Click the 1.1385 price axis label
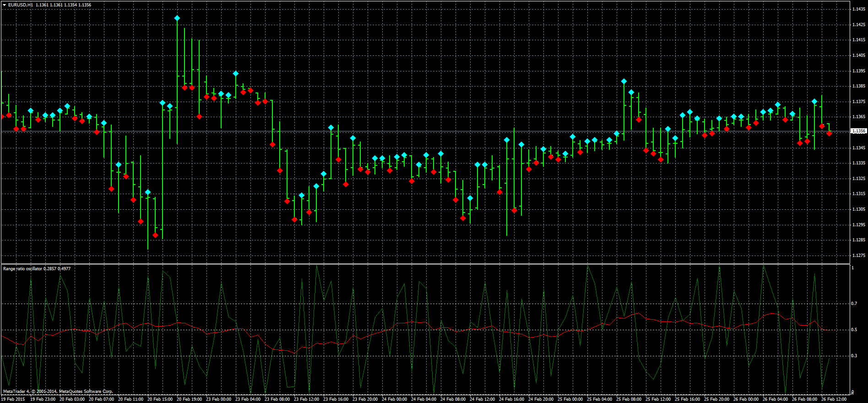The height and width of the screenshot is (403, 868). [x=858, y=86]
